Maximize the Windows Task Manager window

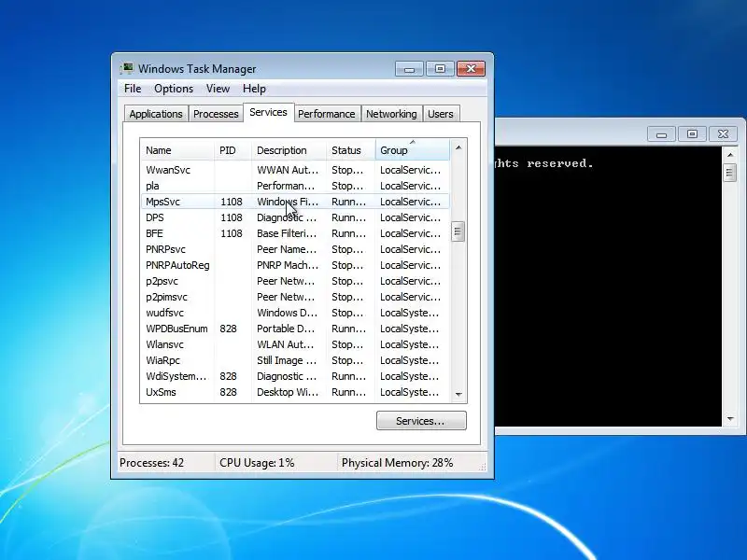[440, 69]
